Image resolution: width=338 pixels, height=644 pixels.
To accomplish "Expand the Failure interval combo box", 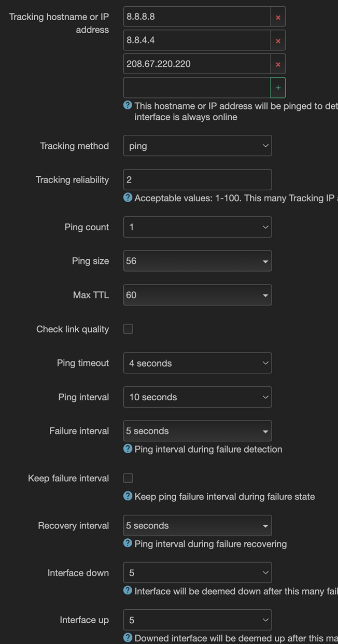I will click(197, 431).
